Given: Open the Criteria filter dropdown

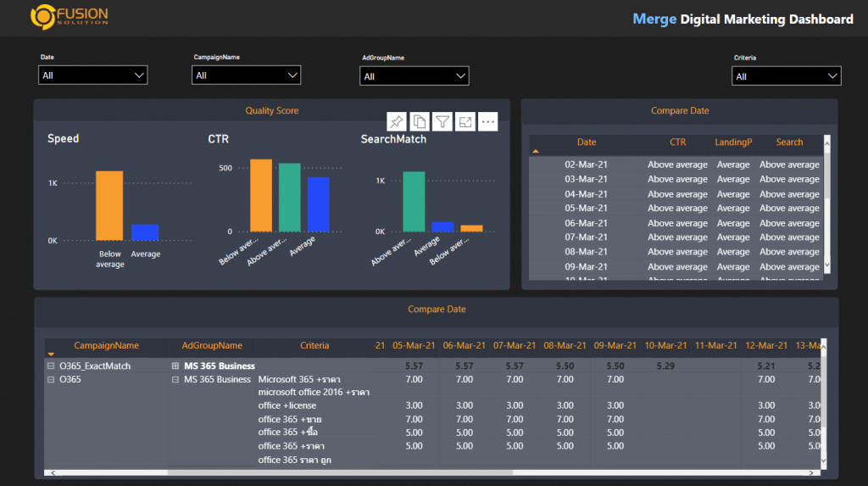Looking at the screenshot, I should click(x=786, y=76).
